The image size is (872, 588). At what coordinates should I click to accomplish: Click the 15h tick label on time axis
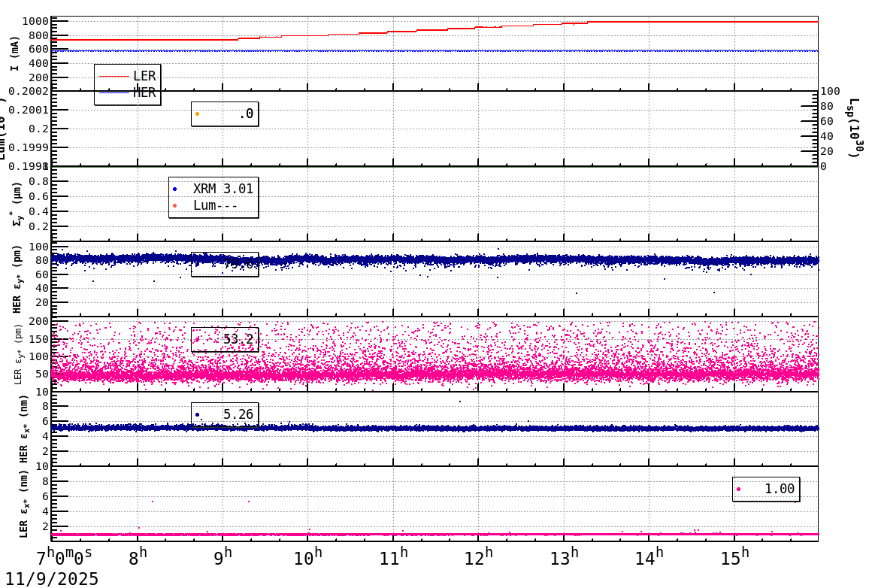point(734,557)
